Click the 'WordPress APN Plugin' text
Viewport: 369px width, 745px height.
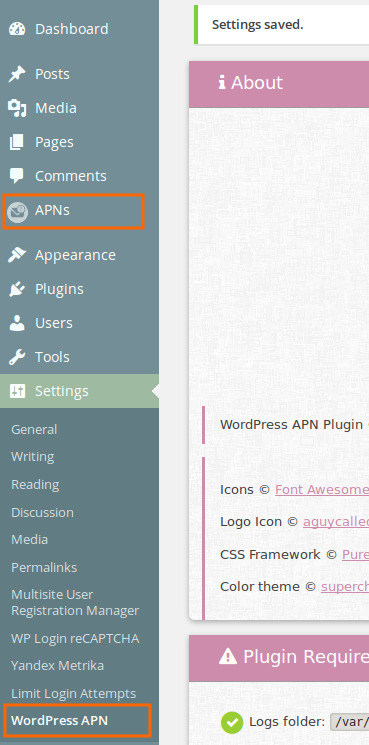(x=291, y=425)
